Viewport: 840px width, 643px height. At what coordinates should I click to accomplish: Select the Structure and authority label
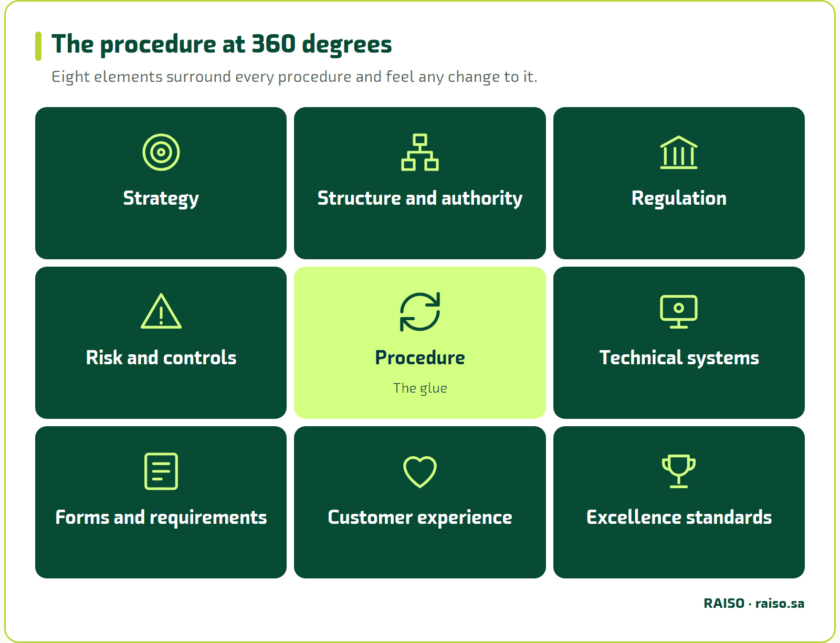pos(420,198)
